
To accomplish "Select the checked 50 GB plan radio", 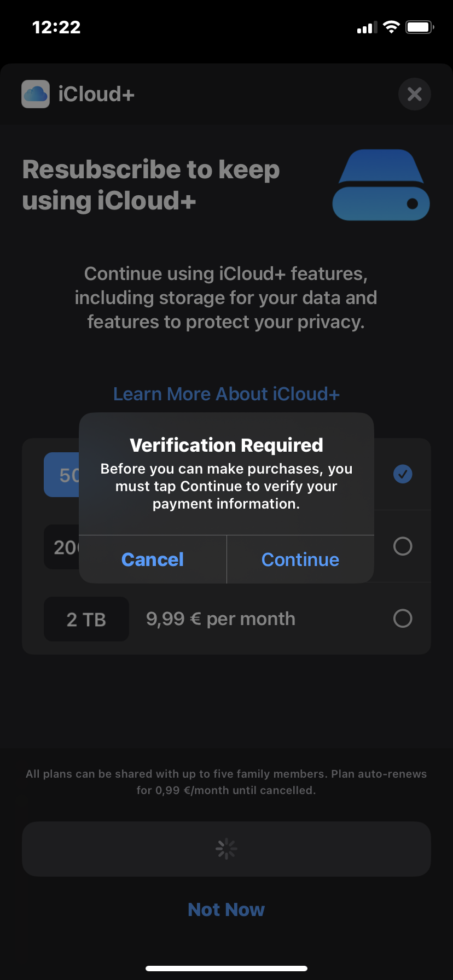I will point(403,474).
